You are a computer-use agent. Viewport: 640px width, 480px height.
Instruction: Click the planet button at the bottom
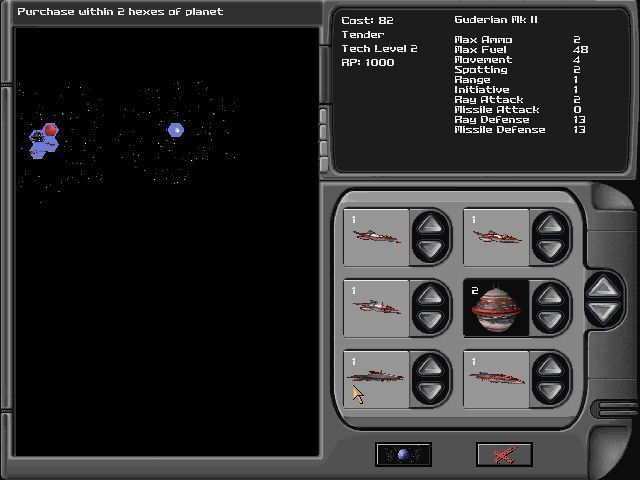(x=403, y=454)
